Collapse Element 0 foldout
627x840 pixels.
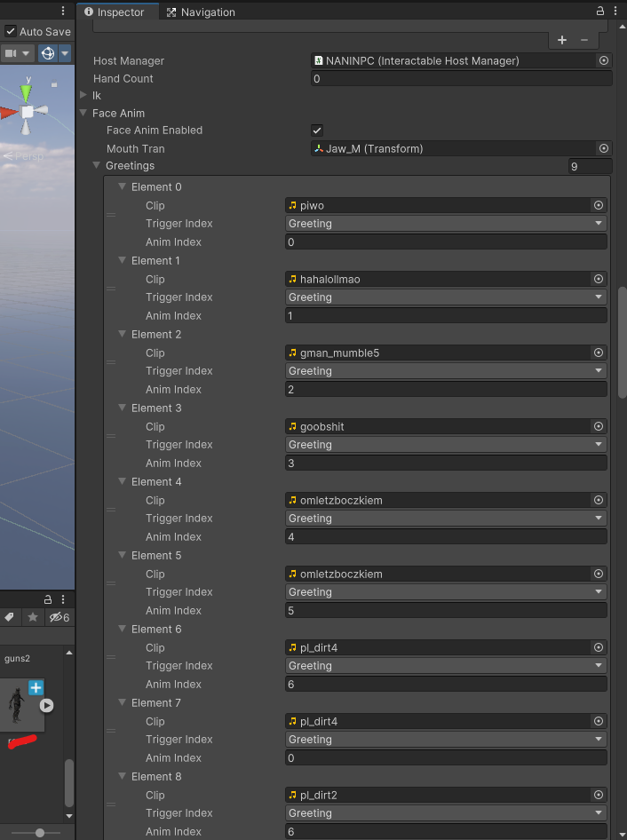(123, 186)
